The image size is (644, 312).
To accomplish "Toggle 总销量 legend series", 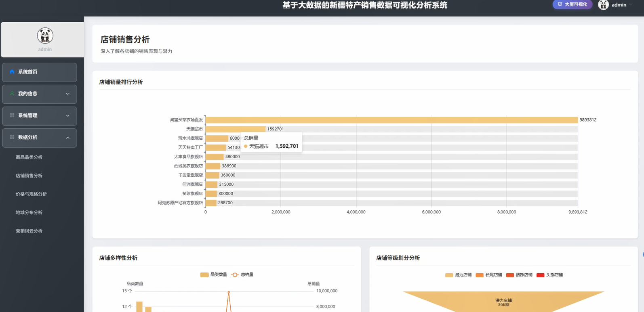I will pos(242,274).
